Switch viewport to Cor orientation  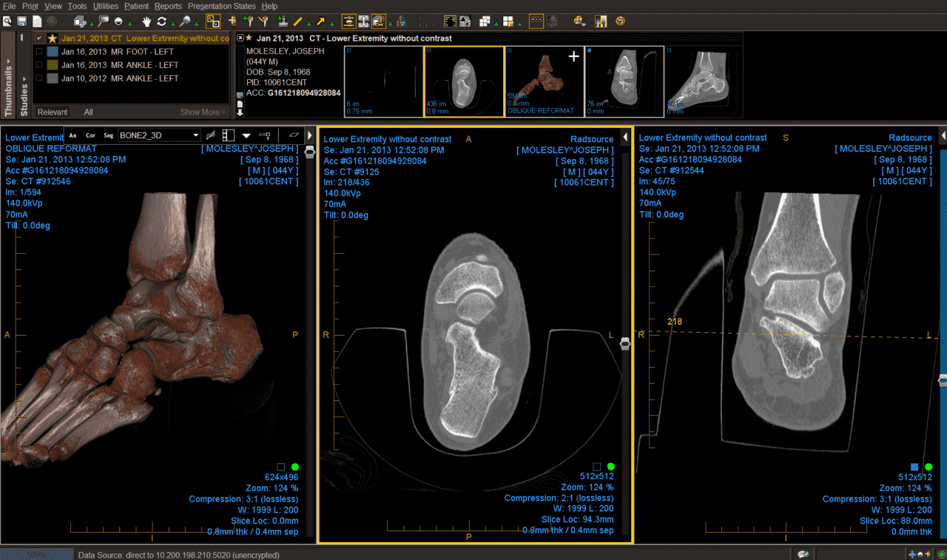point(90,135)
